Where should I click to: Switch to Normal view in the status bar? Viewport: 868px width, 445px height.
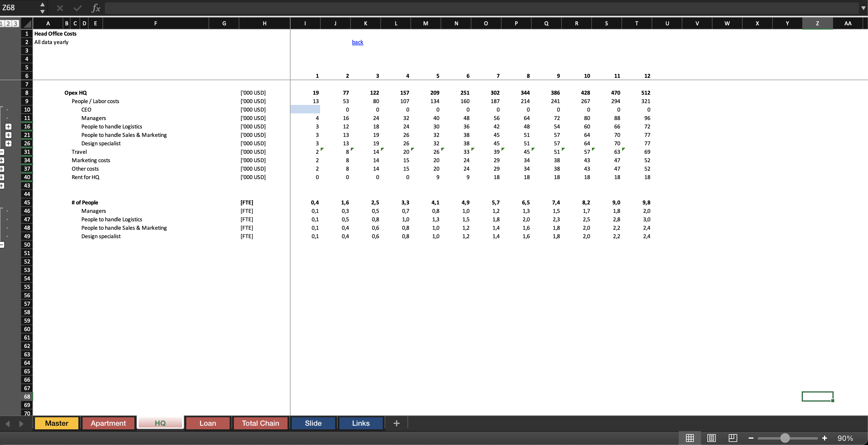[690, 438]
